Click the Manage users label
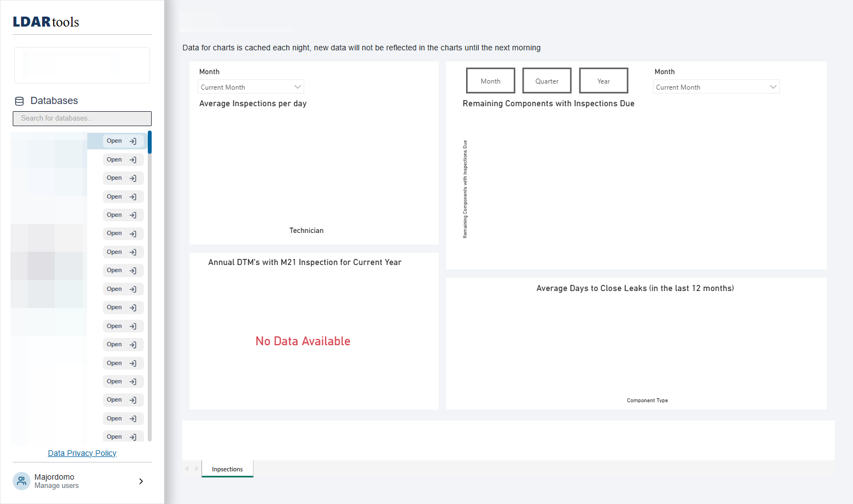Screen dimensions: 853x504 pyautogui.click(x=56, y=486)
